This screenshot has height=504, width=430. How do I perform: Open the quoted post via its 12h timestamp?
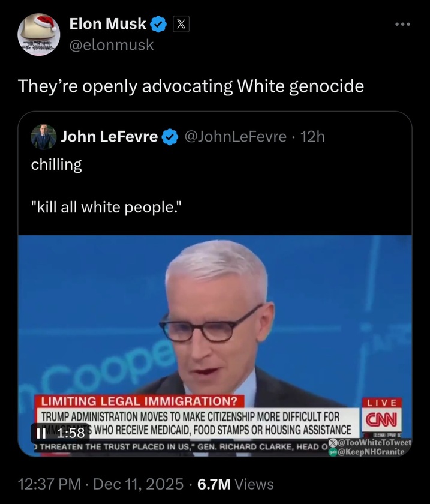312,137
